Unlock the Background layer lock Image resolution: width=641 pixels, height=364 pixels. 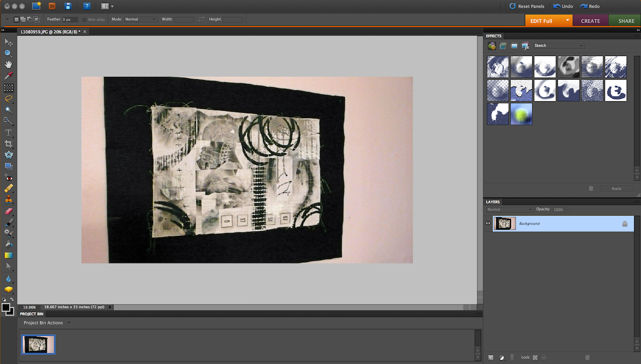click(x=625, y=224)
